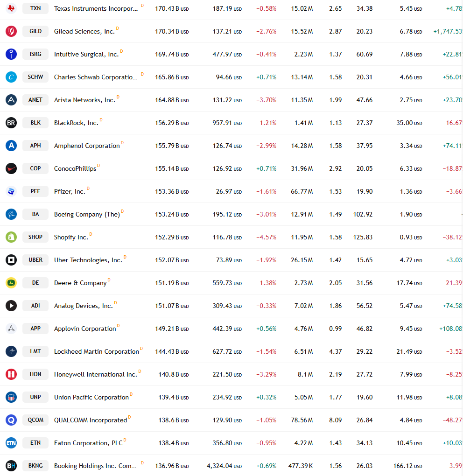This screenshot has width=463, height=476.
Task: Open the LMT ticker badge
Action: coord(35,351)
